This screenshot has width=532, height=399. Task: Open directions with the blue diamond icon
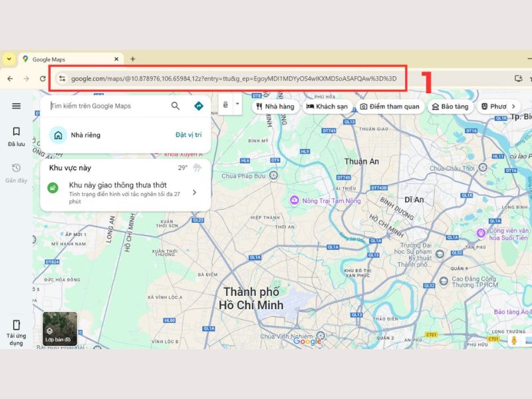coord(198,106)
